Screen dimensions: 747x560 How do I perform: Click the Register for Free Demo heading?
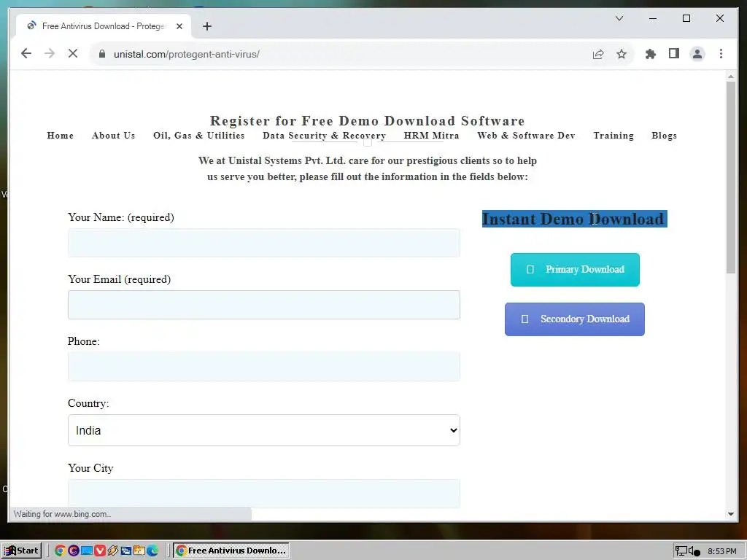(x=368, y=120)
